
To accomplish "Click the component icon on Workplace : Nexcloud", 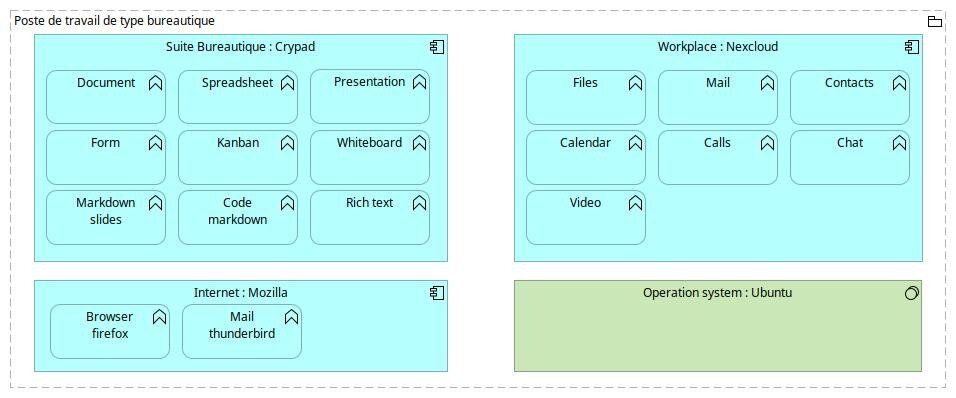I will tap(911, 47).
